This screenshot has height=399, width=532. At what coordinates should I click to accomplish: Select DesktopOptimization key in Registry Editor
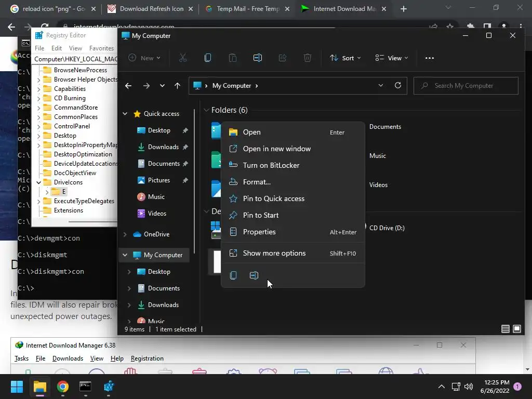coord(83,154)
